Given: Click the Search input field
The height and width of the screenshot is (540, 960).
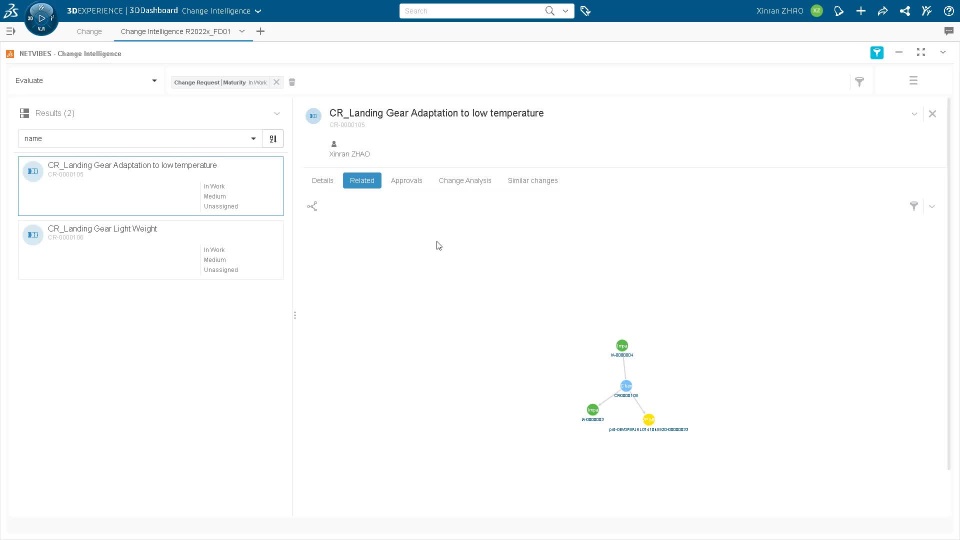Looking at the screenshot, I should click(x=471, y=10).
